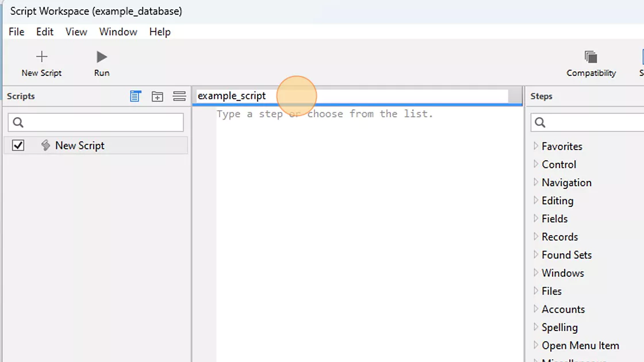
Task: Click the New Script plus icon in toolbar
Action: tap(41, 56)
